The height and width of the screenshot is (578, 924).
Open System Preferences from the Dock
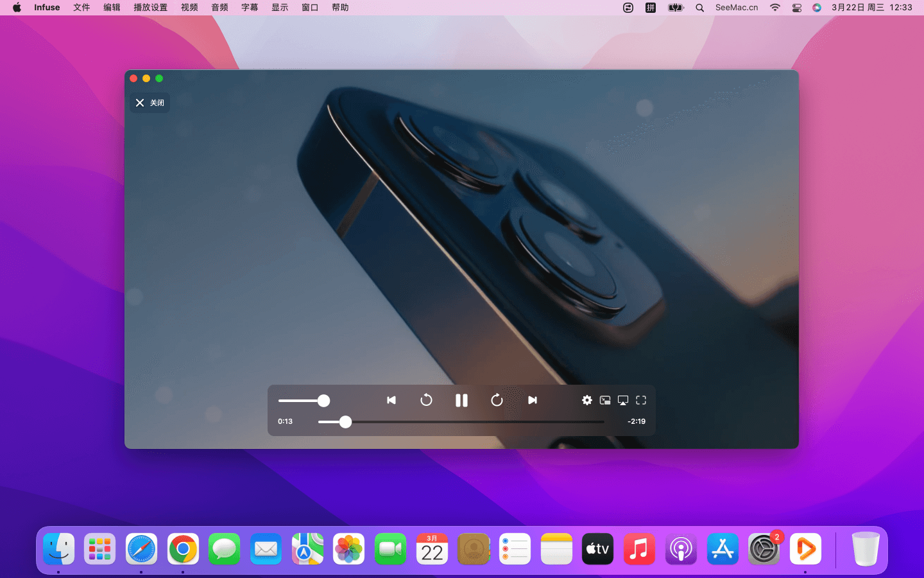(x=764, y=549)
